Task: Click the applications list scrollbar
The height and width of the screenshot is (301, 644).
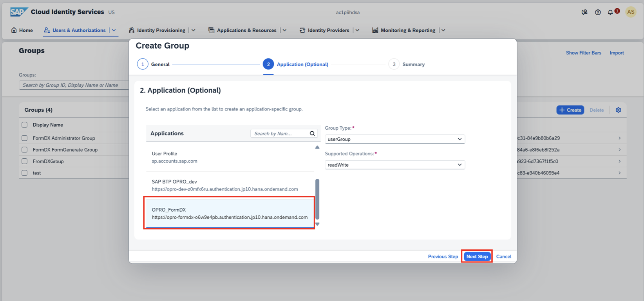Action: point(317,199)
